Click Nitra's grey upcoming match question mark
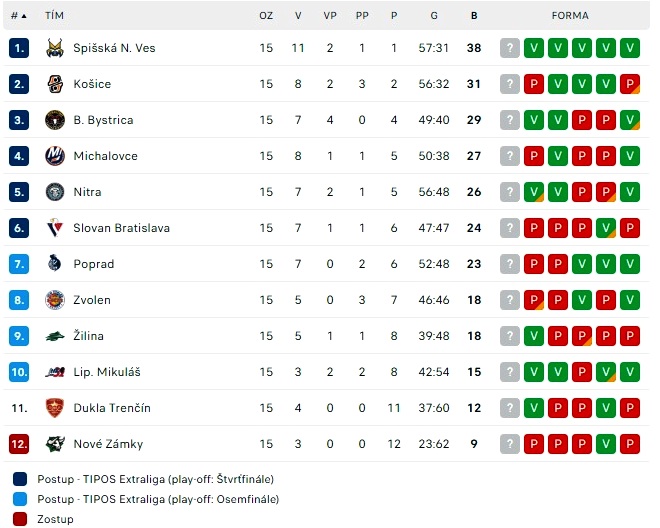The image size is (660, 528). (510, 192)
